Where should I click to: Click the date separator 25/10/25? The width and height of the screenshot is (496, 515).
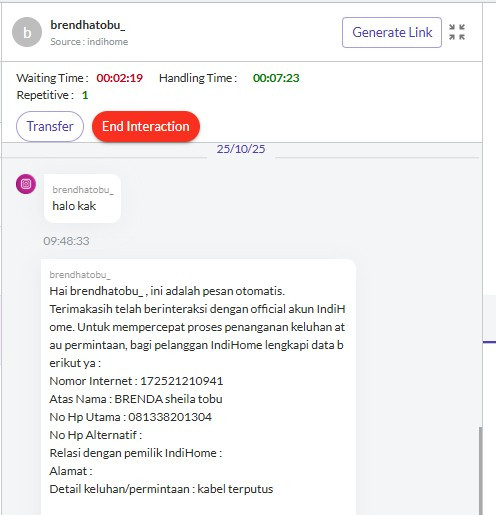[241, 149]
